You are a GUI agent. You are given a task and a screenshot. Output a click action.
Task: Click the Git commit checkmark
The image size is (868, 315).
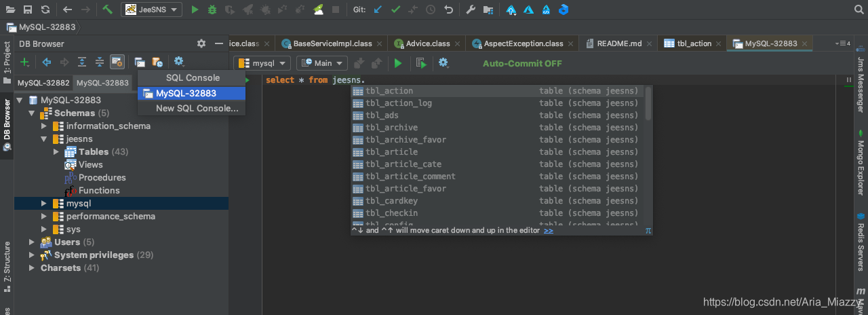click(x=395, y=10)
